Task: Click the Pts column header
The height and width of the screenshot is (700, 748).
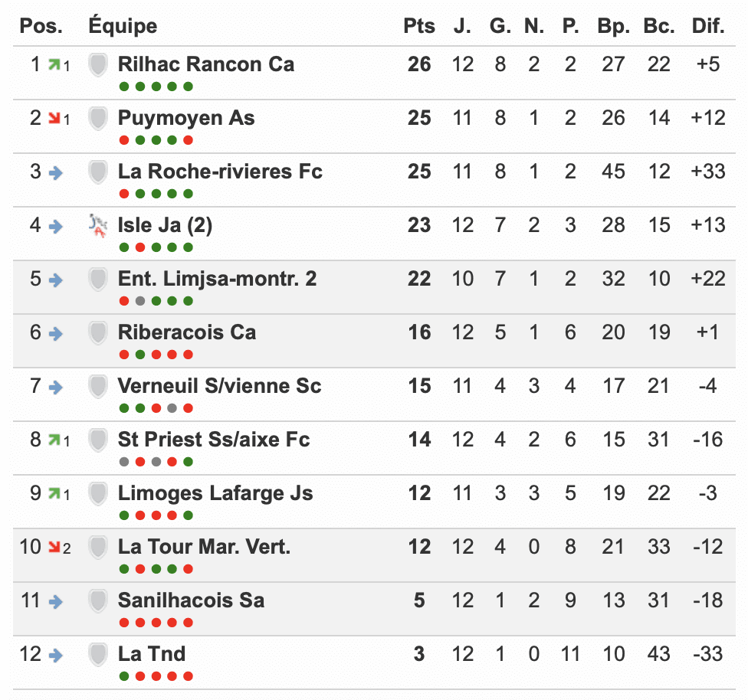Action: tap(419, 26)
